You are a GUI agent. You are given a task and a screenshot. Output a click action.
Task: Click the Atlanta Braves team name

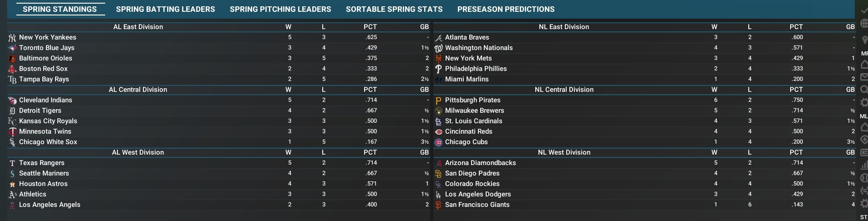pyautogui.click(x=467, y=37)
